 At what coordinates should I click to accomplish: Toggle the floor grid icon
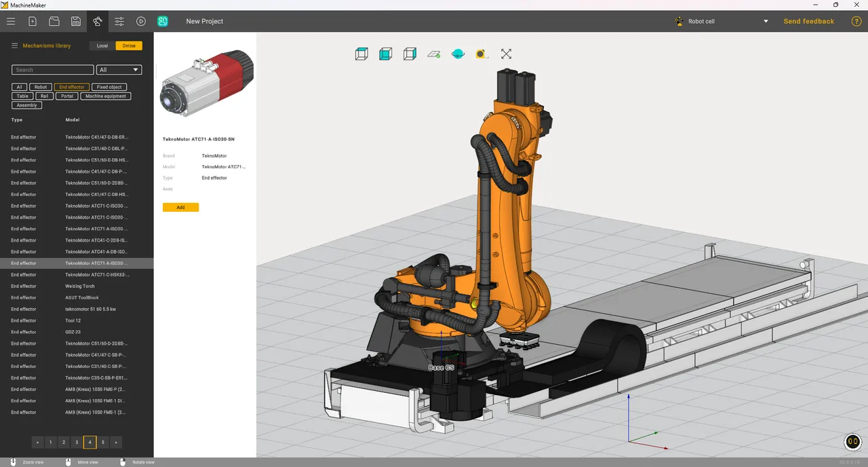pyautogui.click(x=434, y=54)
